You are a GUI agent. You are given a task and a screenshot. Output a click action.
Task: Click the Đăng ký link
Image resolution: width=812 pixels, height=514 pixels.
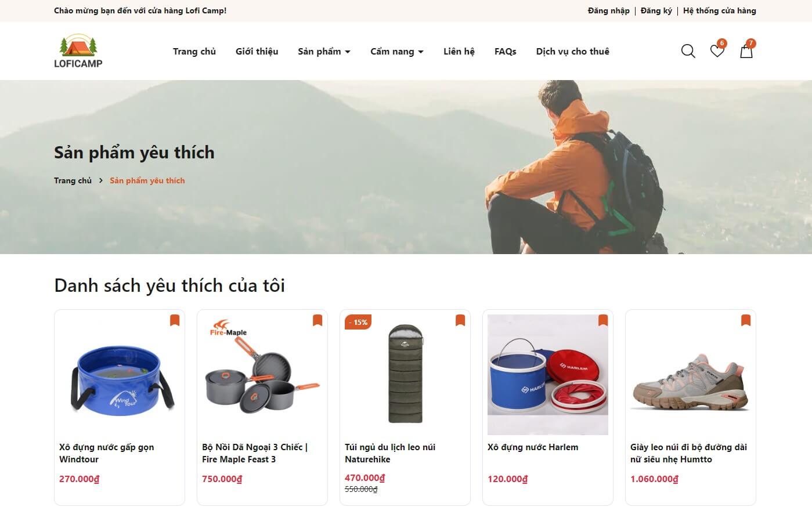pyautogui.click(x=656, y=10)
